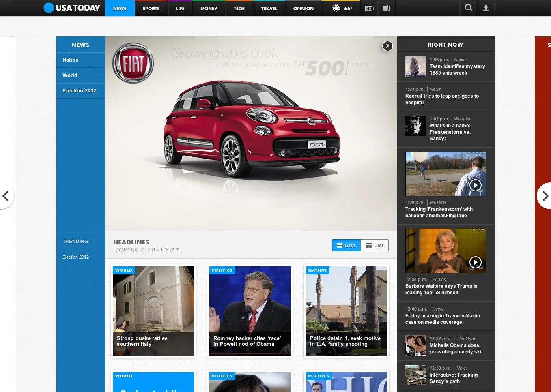This screenshot has height=392, width=551.
Task: Click the Fiat 500L car advertisement
Action: [251, 134]
